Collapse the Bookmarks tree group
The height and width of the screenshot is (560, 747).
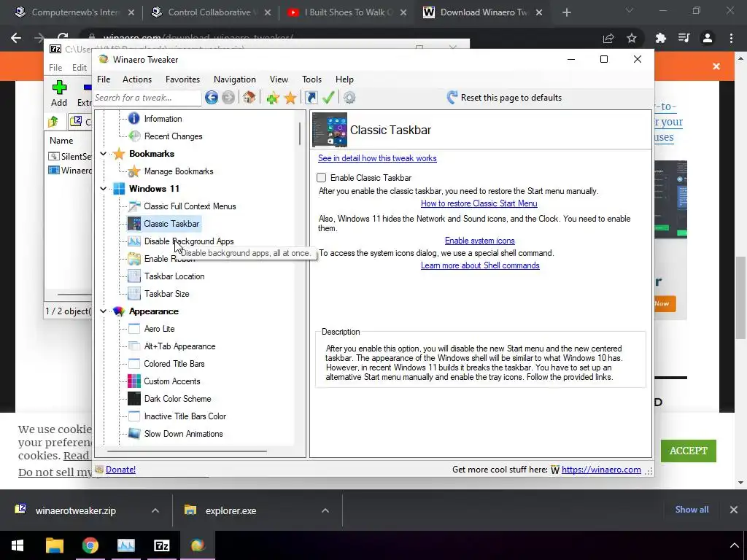[x=104, y=154]
